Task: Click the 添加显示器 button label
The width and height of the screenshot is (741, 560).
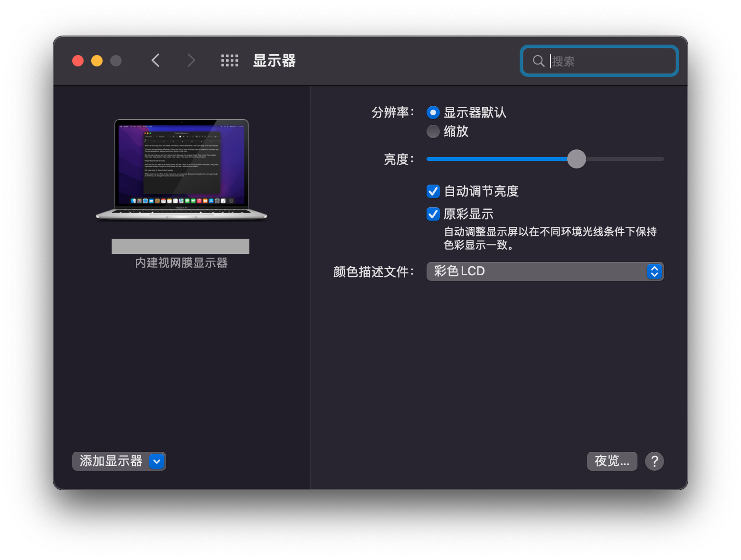Action: coord(111,461)
